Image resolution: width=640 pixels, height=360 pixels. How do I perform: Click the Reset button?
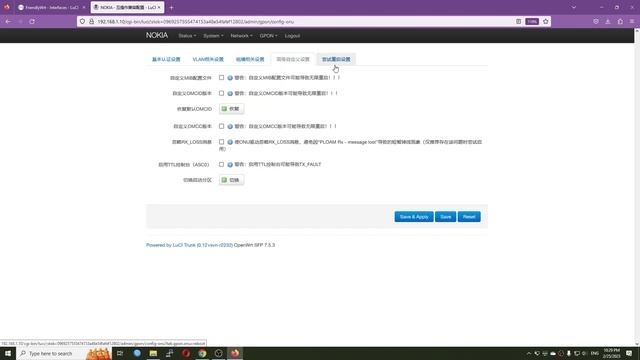coord(469,217)
